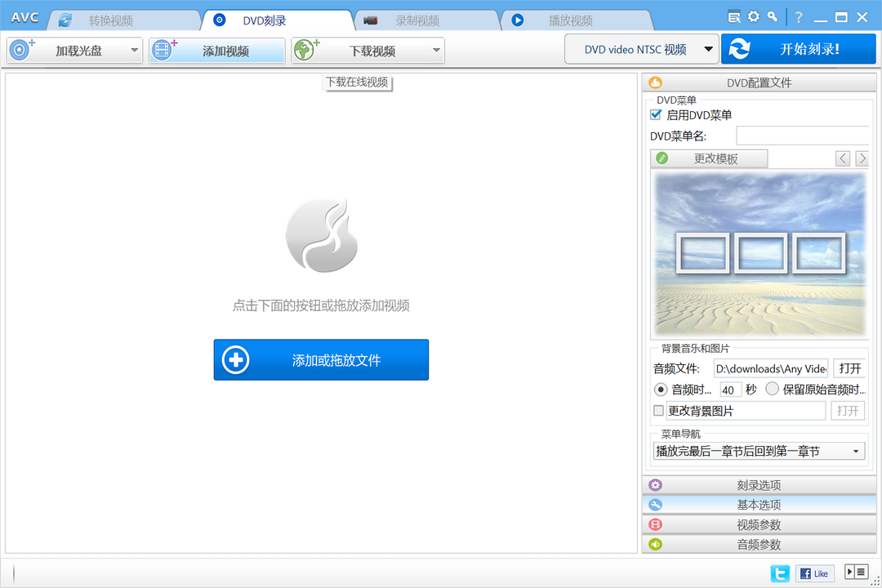Click the registration key icon in titlebar

(x=773, y=15)
